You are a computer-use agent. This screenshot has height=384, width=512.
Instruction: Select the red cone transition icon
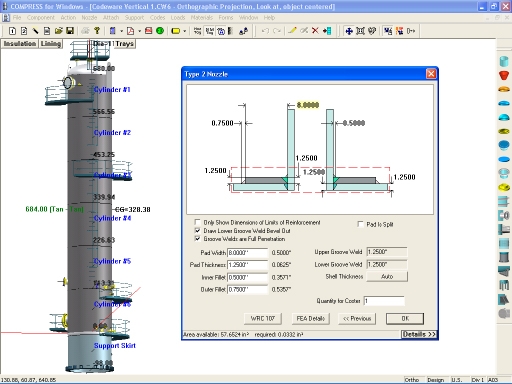tap(504, 75)
